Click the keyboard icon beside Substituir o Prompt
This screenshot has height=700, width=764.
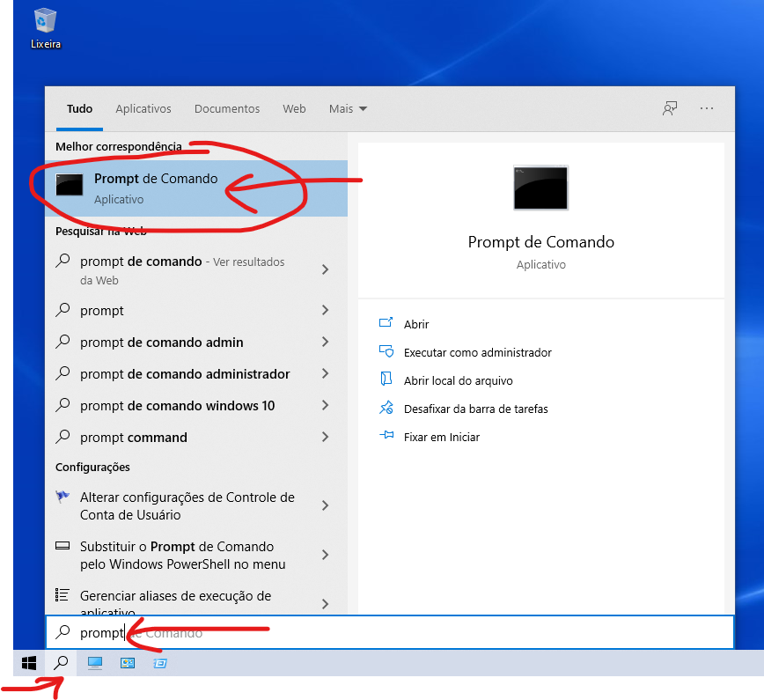coord(62,546)
